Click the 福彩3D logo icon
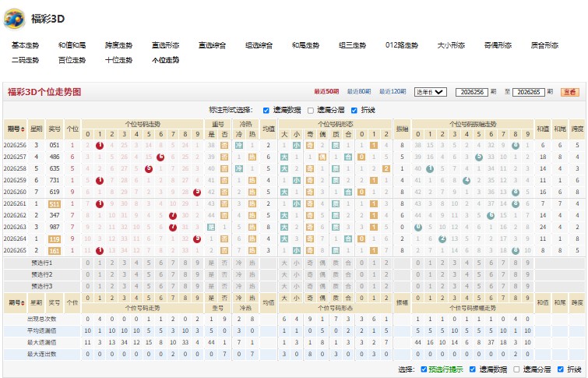The width and height of the screenshot is (588, 378). coord(14,19)
